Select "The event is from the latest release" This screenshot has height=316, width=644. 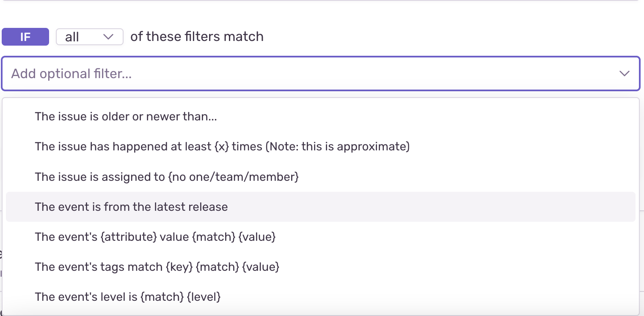(131, 207)
